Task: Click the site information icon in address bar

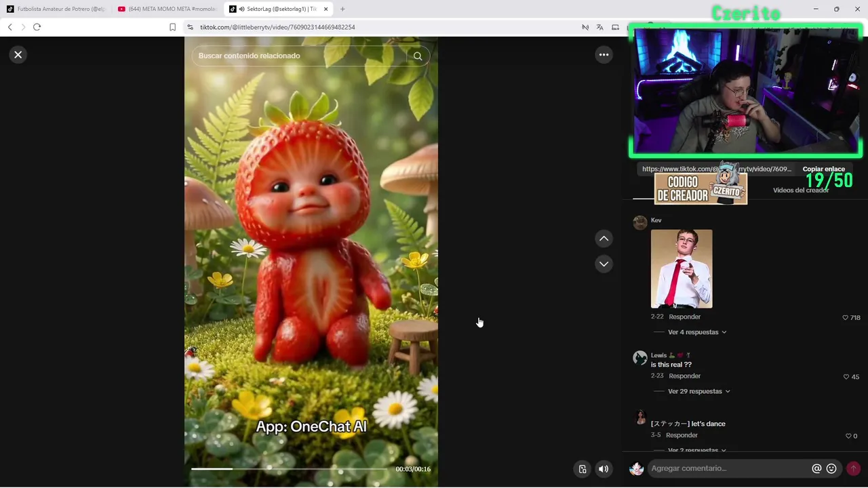Action: tap(191, 27)
